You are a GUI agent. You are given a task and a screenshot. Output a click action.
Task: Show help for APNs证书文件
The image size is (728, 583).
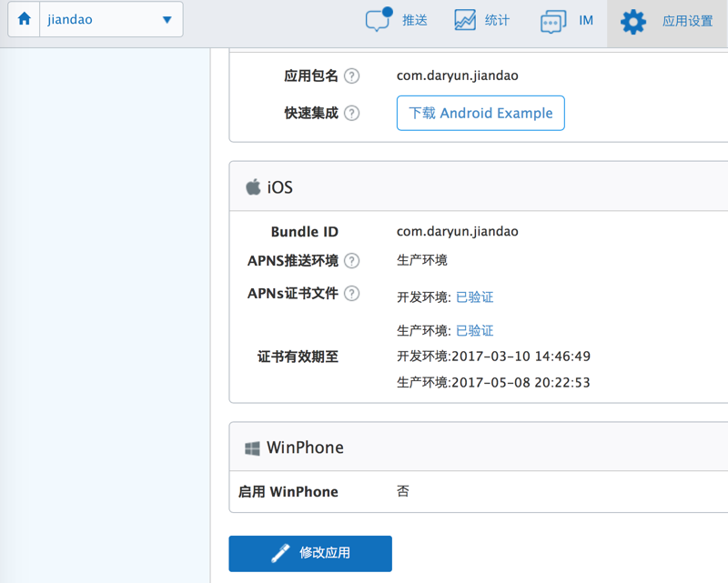pos(351,294)
